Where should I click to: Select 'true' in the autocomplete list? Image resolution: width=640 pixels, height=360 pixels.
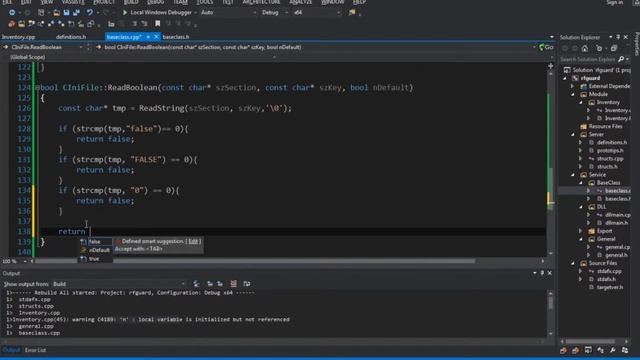click(95, 259)
